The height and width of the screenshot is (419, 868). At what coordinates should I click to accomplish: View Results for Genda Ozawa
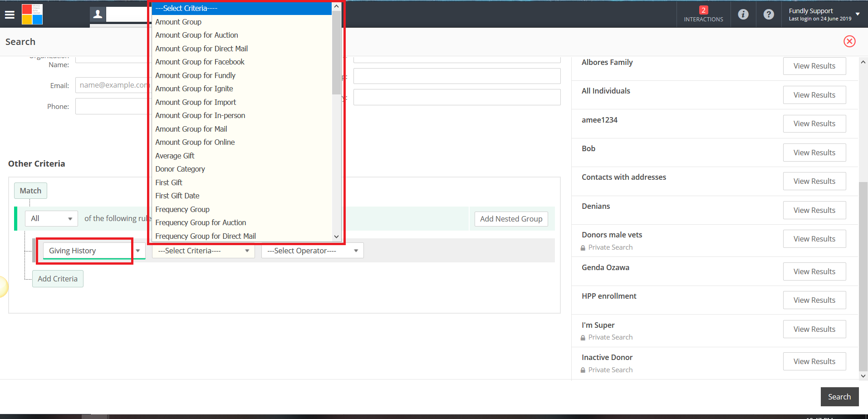(x=814, y=271)
